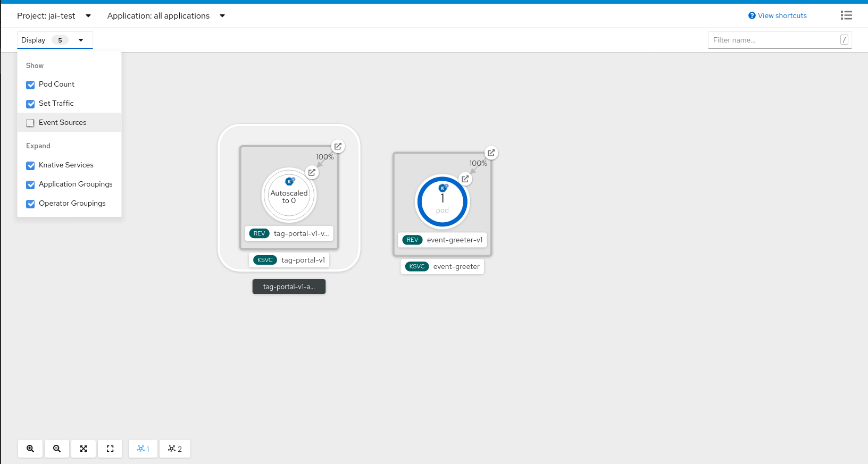Open URL of event-greeter Knative service
Image resolution: width=868 pixels, height=464 pixels.
[x=491, y=153]
